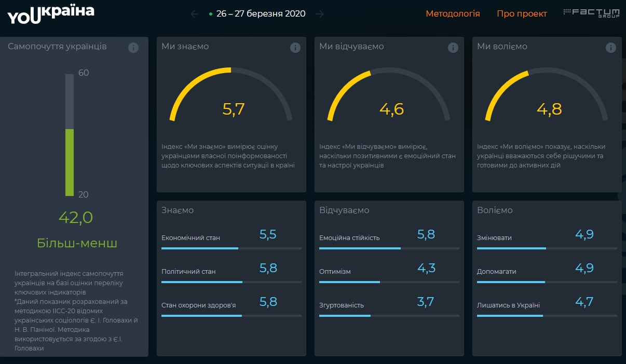Go to next date with right arrow
This screenshot has height=364, width=626.
pyautogui.click(x=320, y=14)
